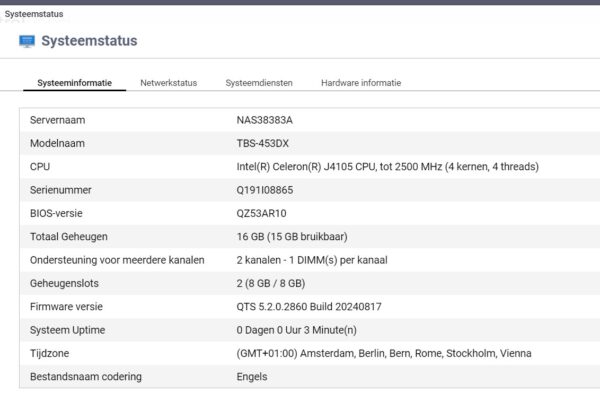Open the Systeemdiensten tab
The height and width of the screenshot is (419, 600).
click(259, 83)
